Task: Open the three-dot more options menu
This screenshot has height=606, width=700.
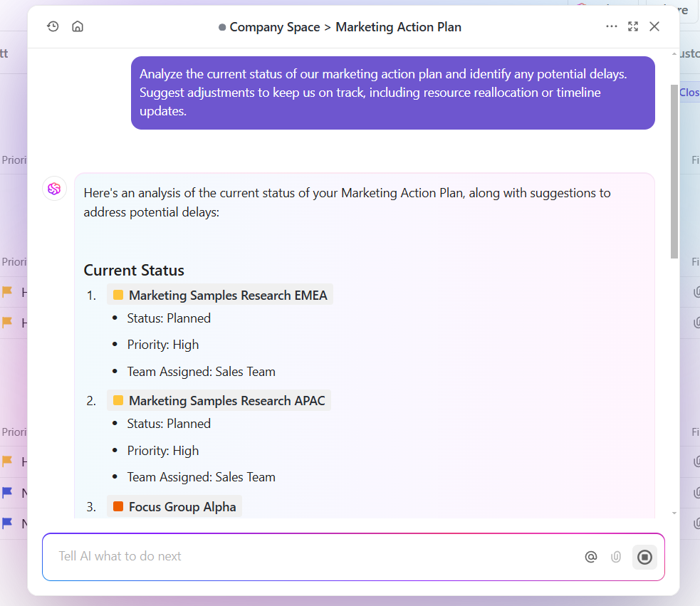Action: 611,26
